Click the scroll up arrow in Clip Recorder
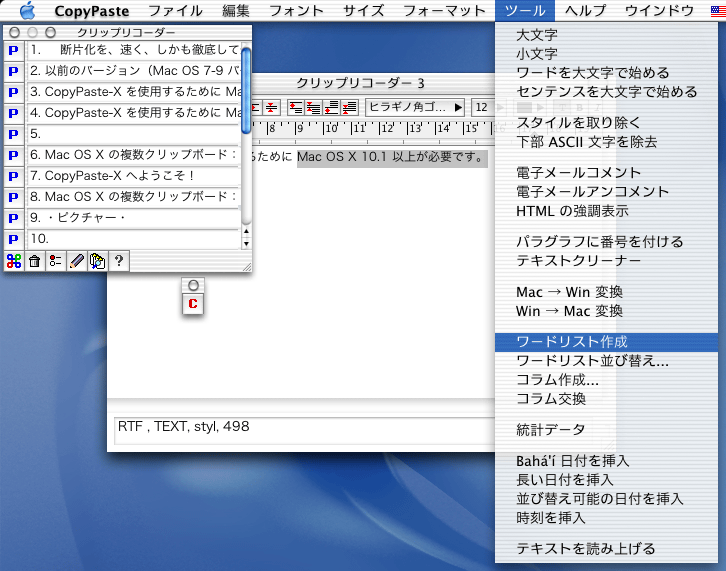This screenshot has height=571, width=726. click(x=246, y=231)
